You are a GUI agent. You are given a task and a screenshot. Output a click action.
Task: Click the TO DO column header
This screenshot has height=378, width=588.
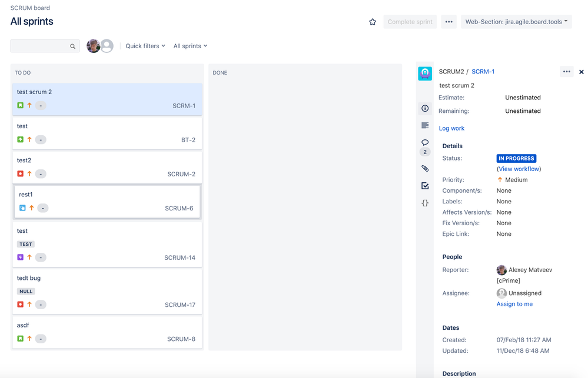coord(22,73)
